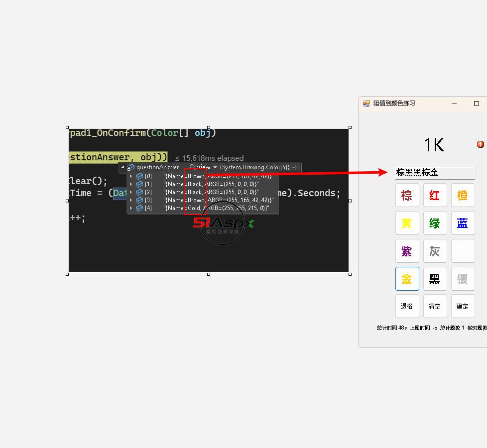487x448 pixels.
Task: Click the 黑 (black) color button
Action: tap(435, 279)
